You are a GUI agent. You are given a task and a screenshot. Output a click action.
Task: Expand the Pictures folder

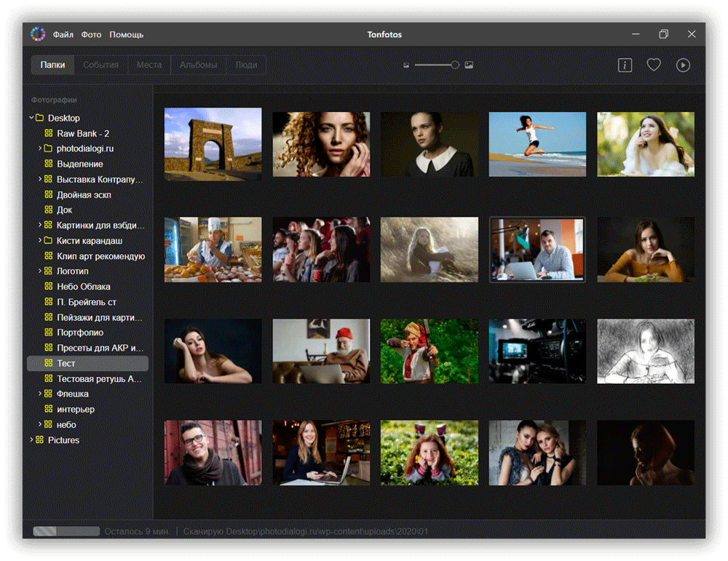click(x=31, y=439)
